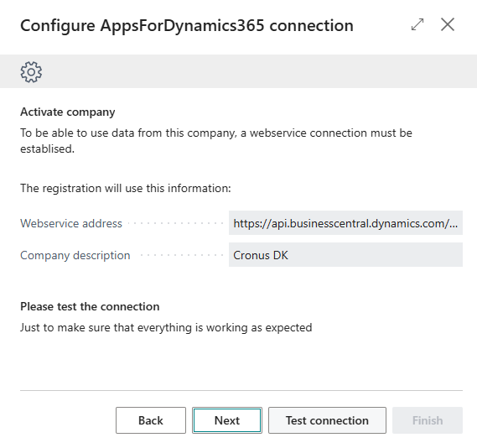477x448 pixels.
Task: Click the Just to make sure sentence
Action: tap(166, 328)
